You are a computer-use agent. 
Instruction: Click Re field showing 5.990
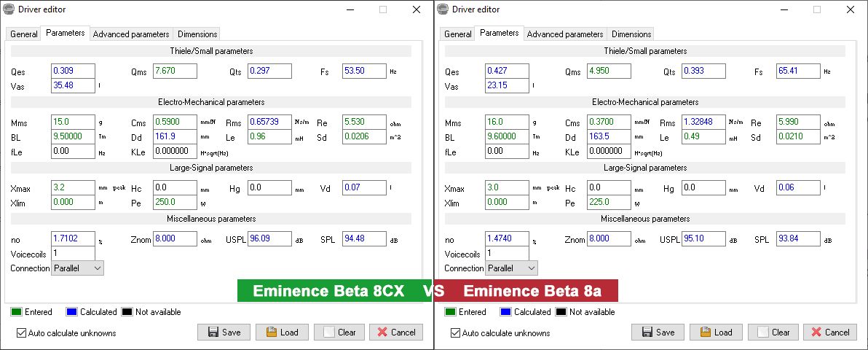point(798,122)
